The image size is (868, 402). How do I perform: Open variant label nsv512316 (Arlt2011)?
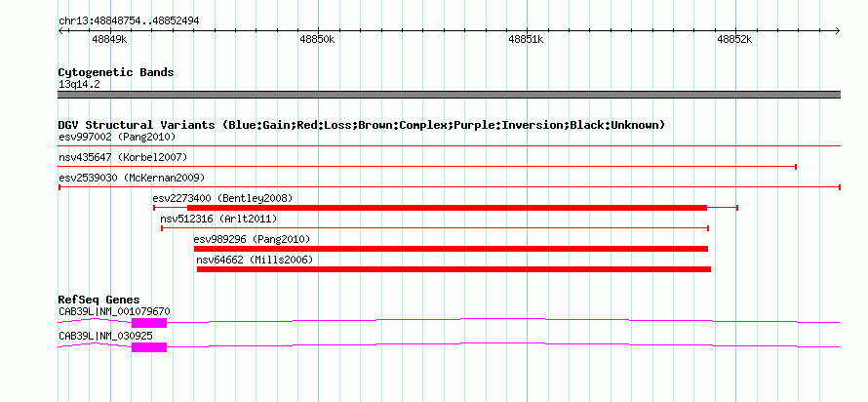coord(218,220)
